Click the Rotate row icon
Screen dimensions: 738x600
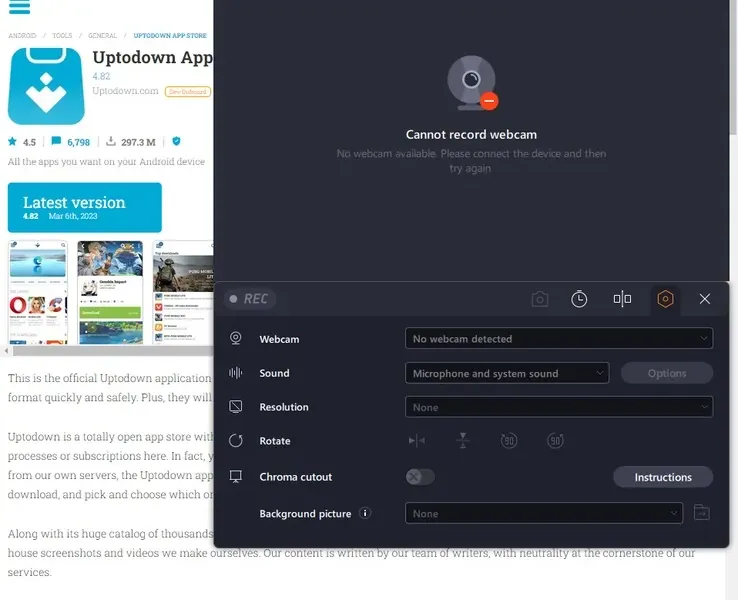point(236,441)
